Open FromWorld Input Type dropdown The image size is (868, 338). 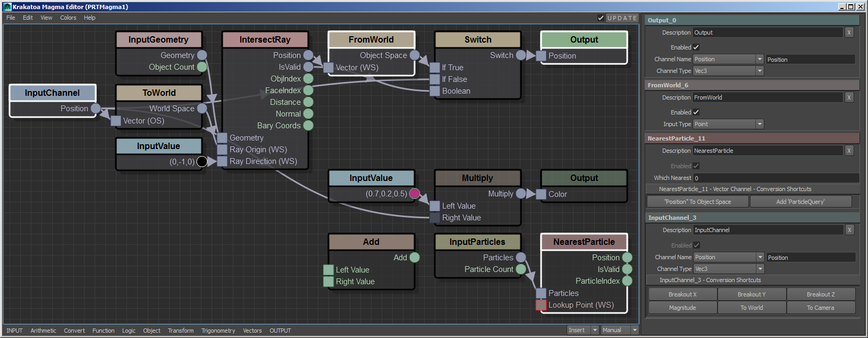click(728, 124)
